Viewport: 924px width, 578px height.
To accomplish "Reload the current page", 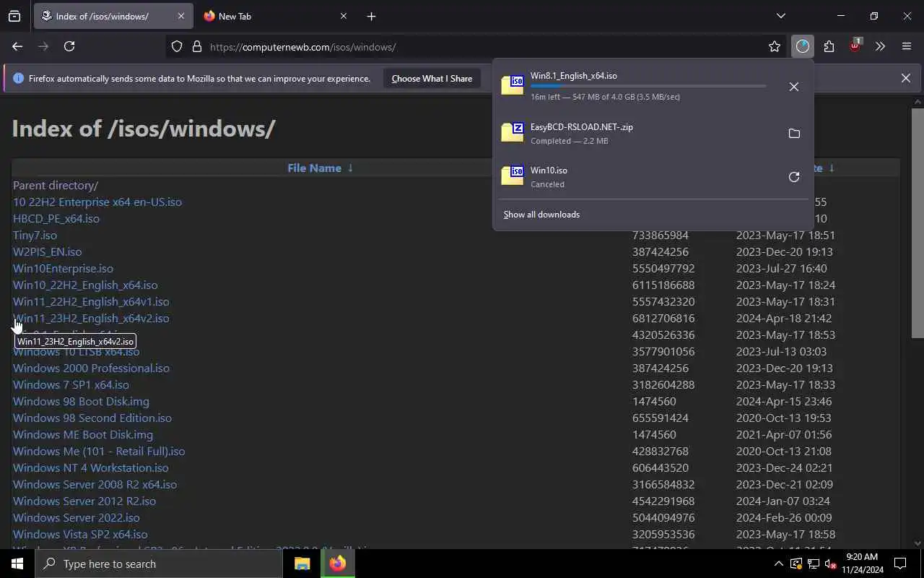I will [x=69, y=46].
